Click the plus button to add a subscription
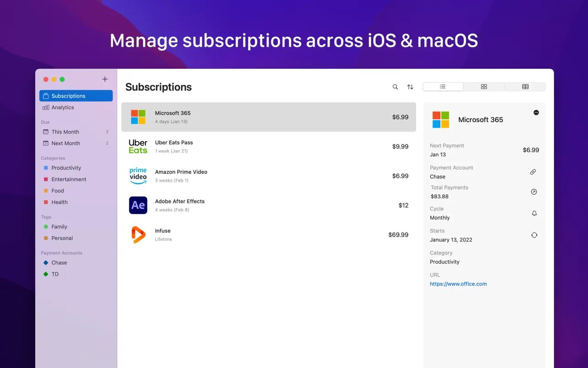 105,79
